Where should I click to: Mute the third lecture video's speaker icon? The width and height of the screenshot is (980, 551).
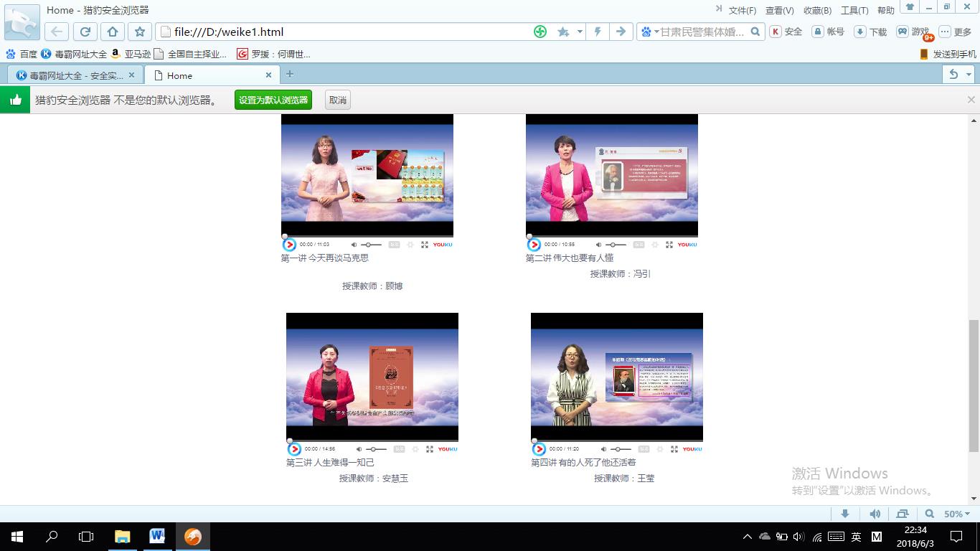point(359,449)
